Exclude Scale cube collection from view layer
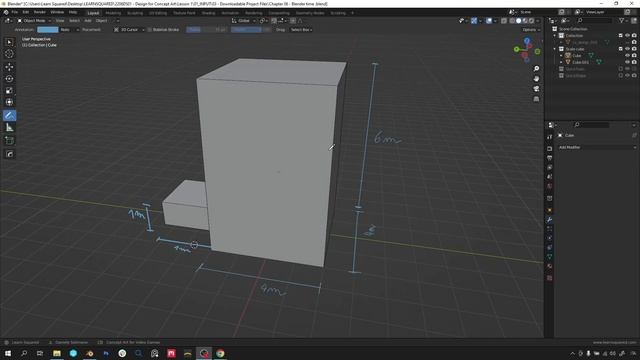This screenshot has height=360, width=640. coord(620,49)
